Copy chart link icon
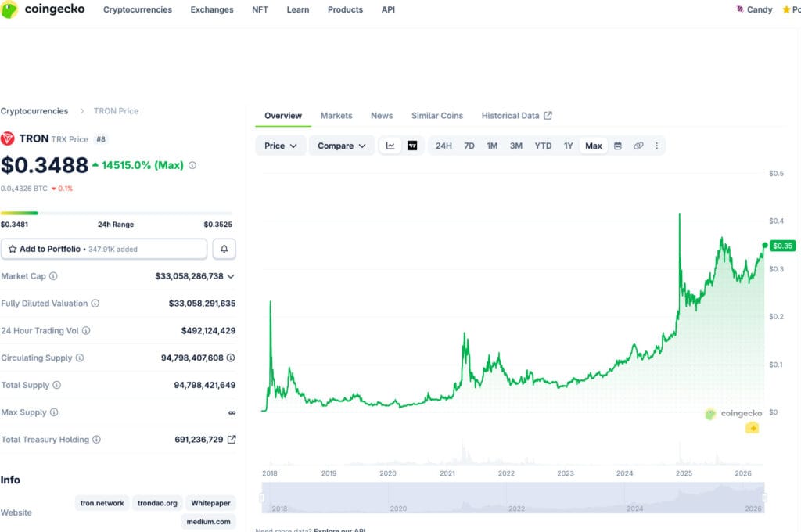Screen dimensions: 801x532 638,146
